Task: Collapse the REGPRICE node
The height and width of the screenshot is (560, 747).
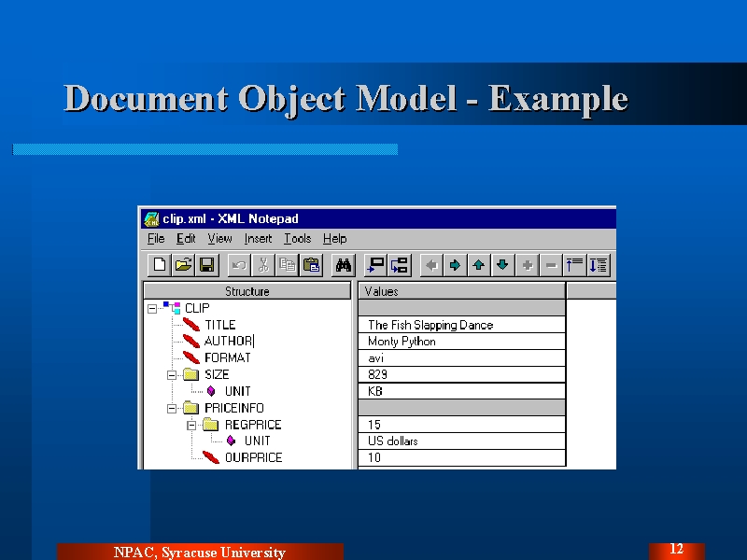Action: pyautogui.click(x=191, y=426)
